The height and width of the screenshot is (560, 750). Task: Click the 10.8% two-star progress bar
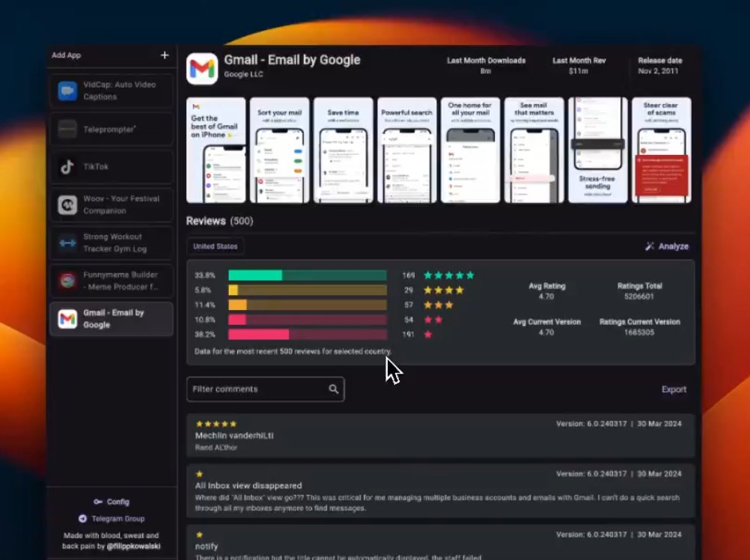pyautogui.click(x=308, y=320)
